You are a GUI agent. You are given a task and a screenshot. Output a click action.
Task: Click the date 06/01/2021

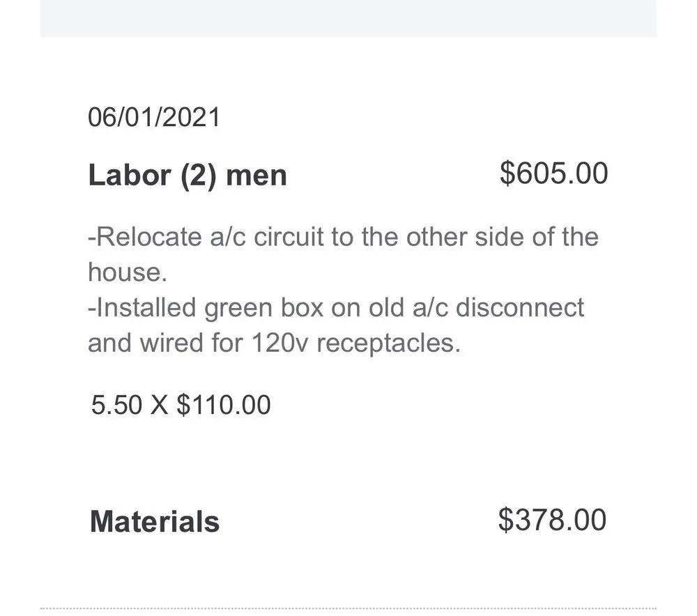(154, 117)
